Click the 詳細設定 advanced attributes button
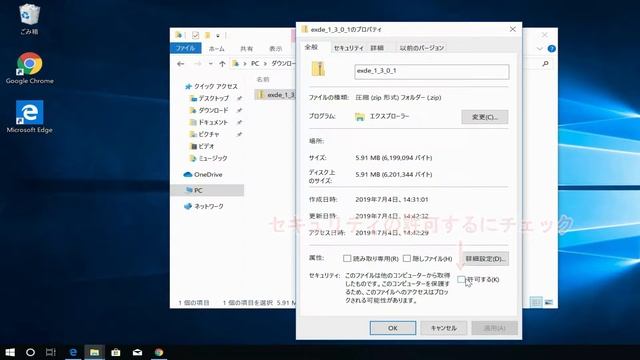The height and width of the screenshot is (360, 640). click(x=485, y=258)
